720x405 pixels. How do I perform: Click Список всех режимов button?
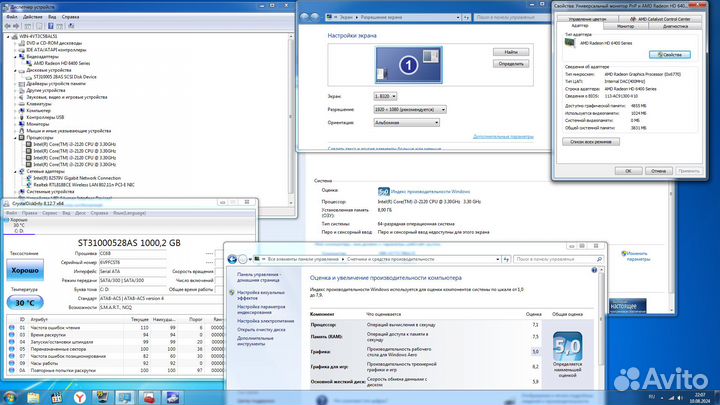[591, 142]
